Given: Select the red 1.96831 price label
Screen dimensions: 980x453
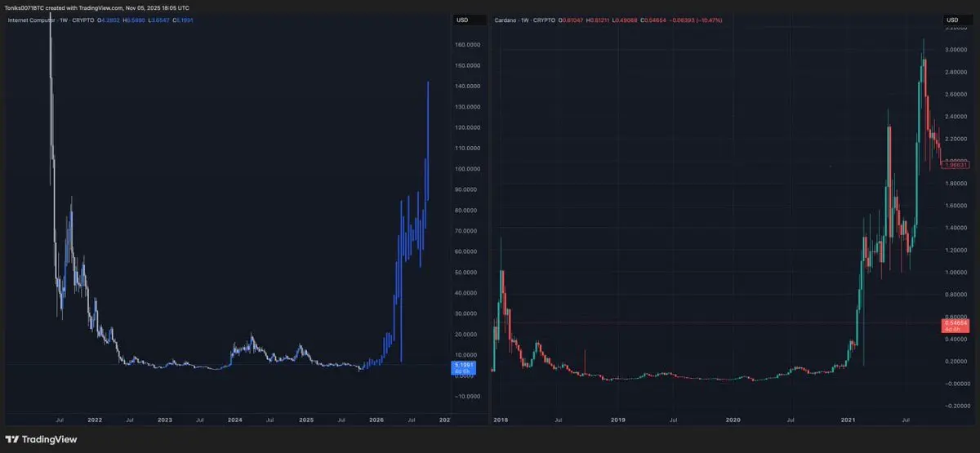Looking at the screenshot, I should (x=955, y=165).
